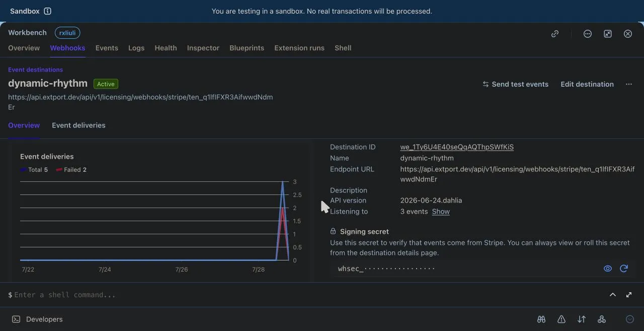
Task: Click the signing secret lock icon
Action: click(x=333, y=231)
